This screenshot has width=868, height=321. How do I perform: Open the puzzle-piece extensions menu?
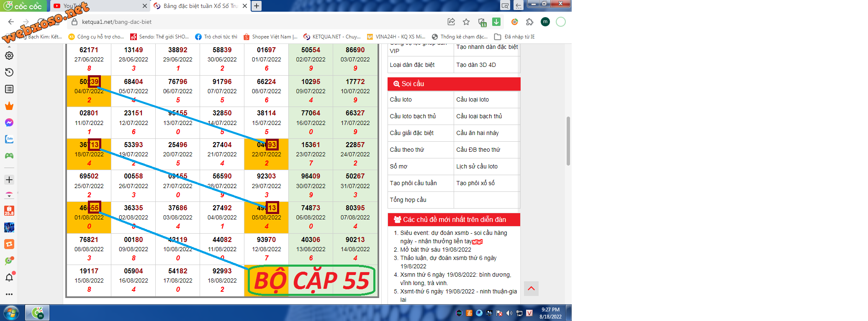click(530, 22)
